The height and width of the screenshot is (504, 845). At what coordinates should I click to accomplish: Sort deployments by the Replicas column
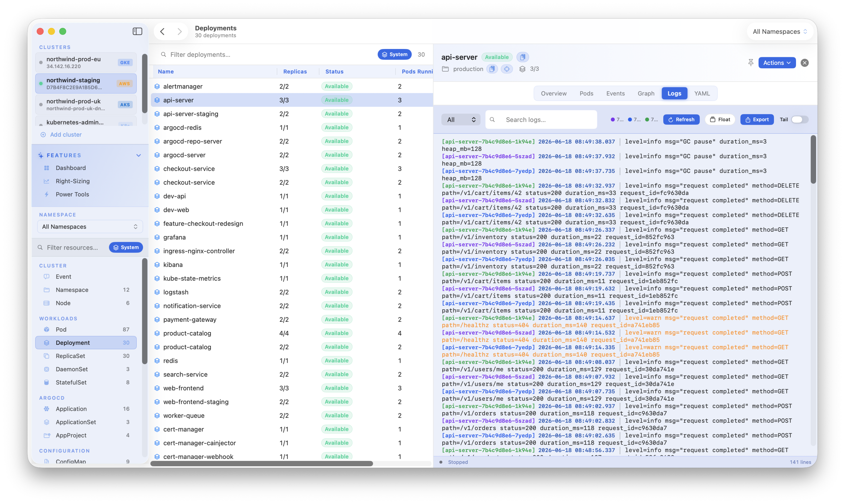(295, 72)
